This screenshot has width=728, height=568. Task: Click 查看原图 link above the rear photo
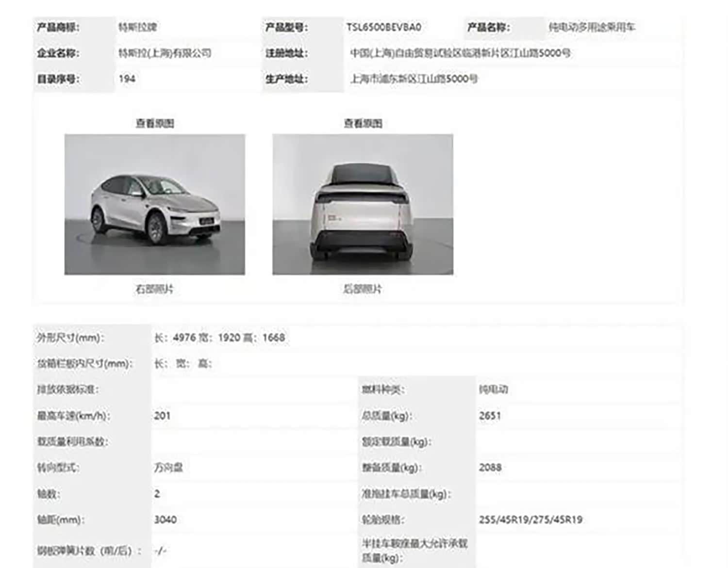[x=363, y=123]
